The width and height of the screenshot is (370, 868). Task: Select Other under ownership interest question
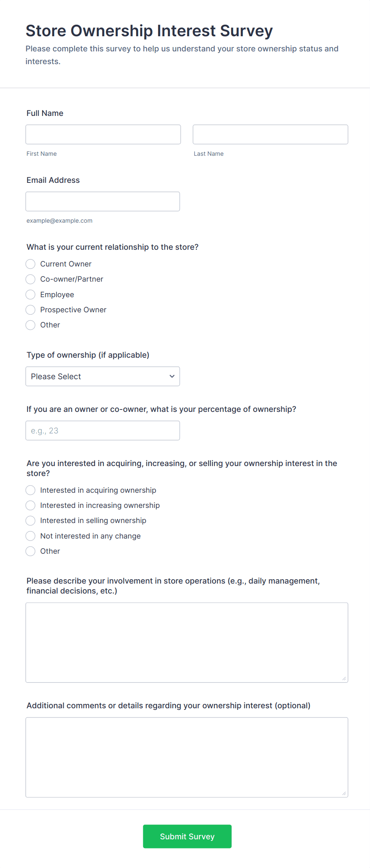(x=31, y=551)
